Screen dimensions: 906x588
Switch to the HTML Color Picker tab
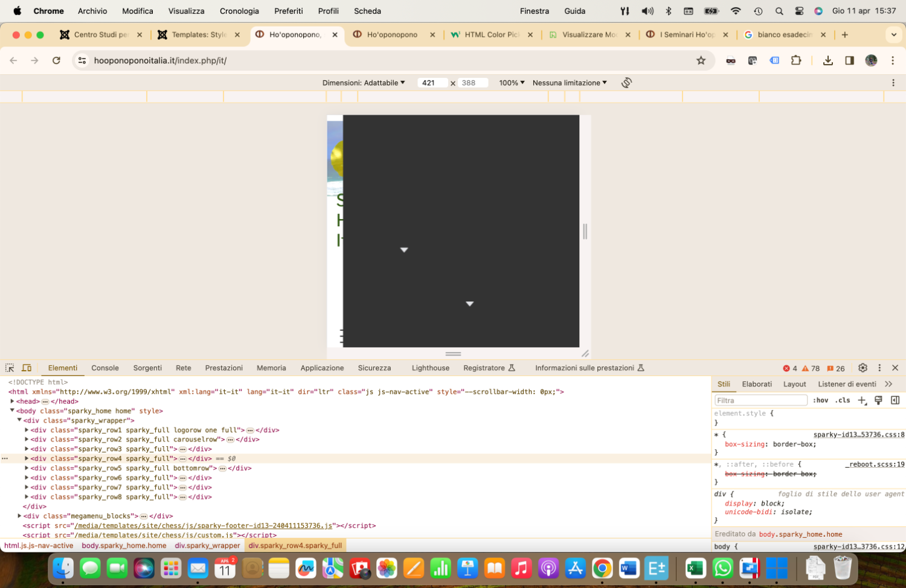pyautogui.click(x=492, y=35)
